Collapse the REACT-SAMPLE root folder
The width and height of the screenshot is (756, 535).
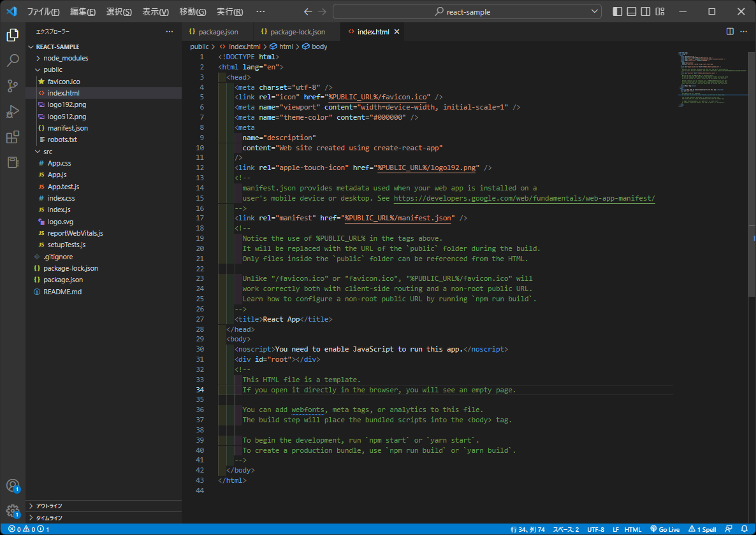point(104,46)
